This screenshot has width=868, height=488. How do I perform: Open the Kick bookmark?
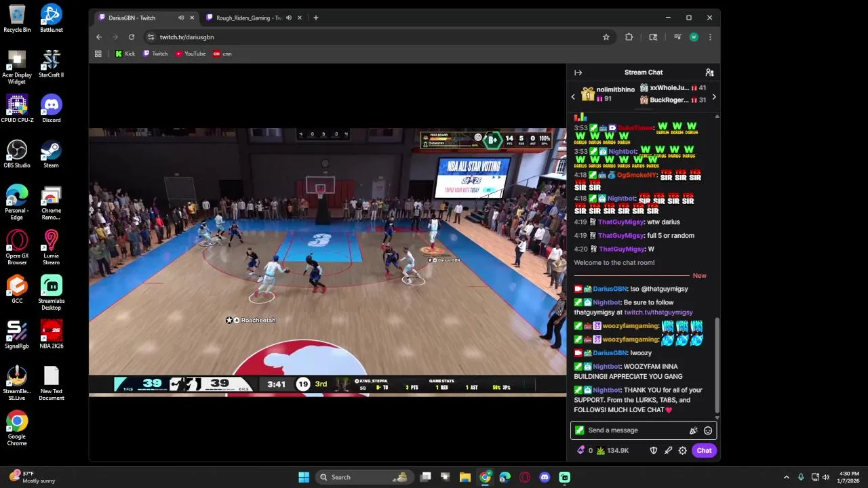[x=125, y=54]
